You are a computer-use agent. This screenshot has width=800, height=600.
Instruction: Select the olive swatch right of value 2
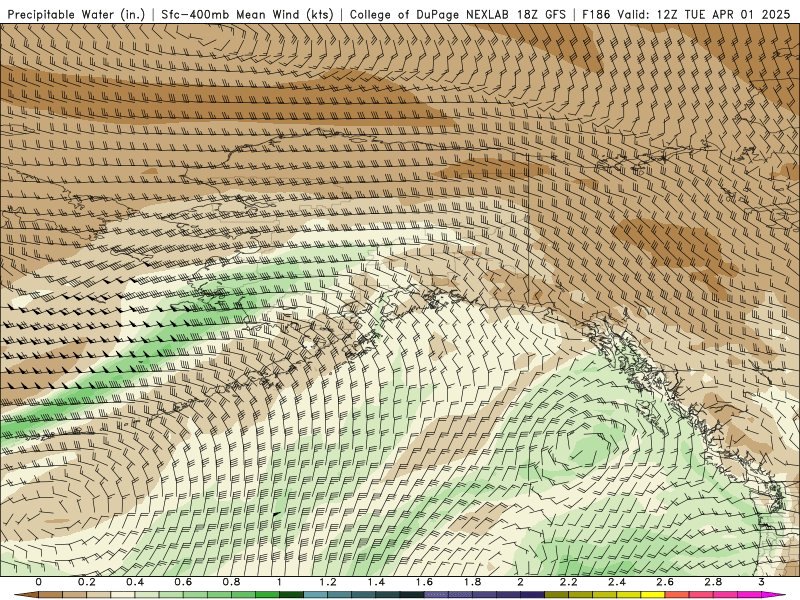557,595
